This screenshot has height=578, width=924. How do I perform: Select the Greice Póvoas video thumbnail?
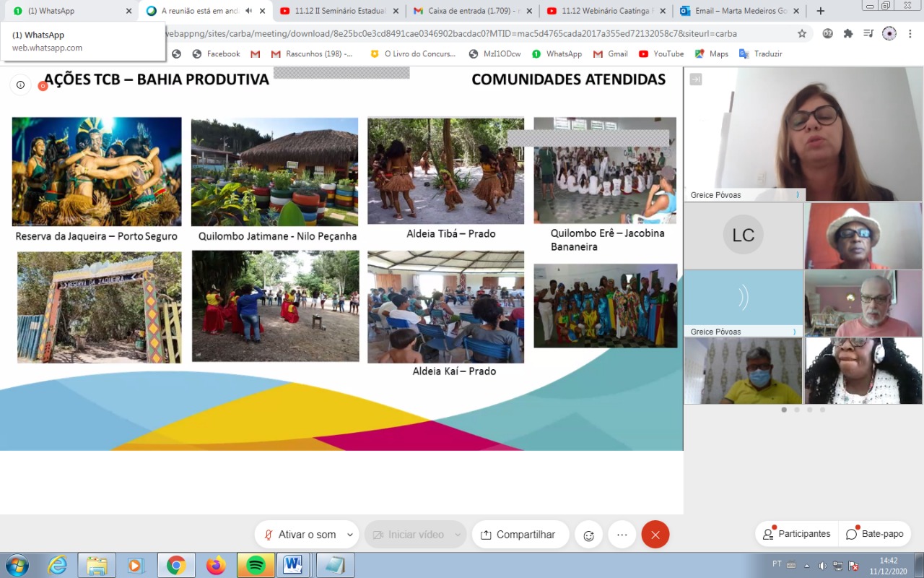coord(743,303)
